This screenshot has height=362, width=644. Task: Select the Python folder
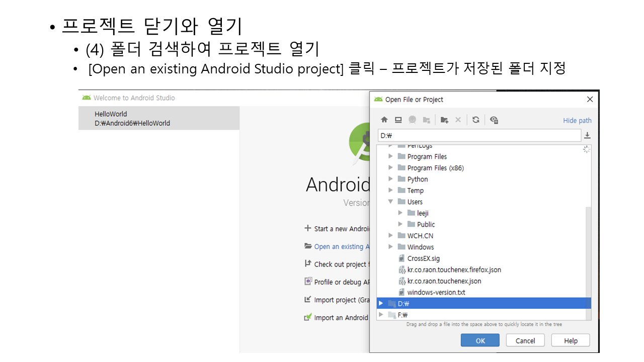tap(417, 179)
